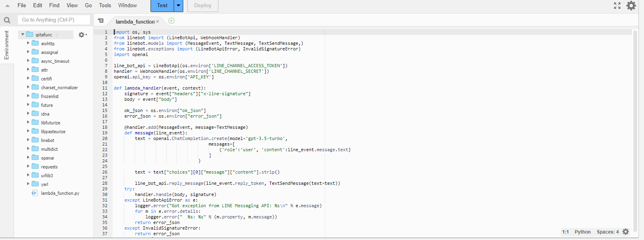Click the search magnifier icon
This screenshot has height=240, width=644.
pyautogui.click(x=7, y=20)
